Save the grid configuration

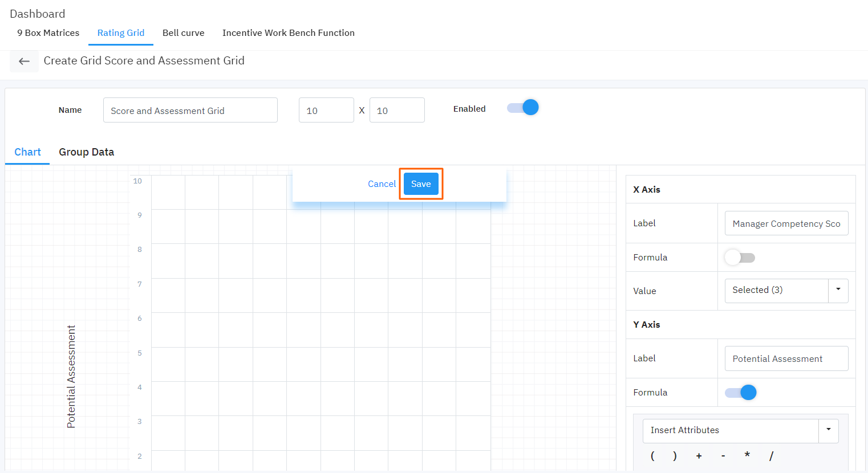pyautogui.click(x=421, y=184)
